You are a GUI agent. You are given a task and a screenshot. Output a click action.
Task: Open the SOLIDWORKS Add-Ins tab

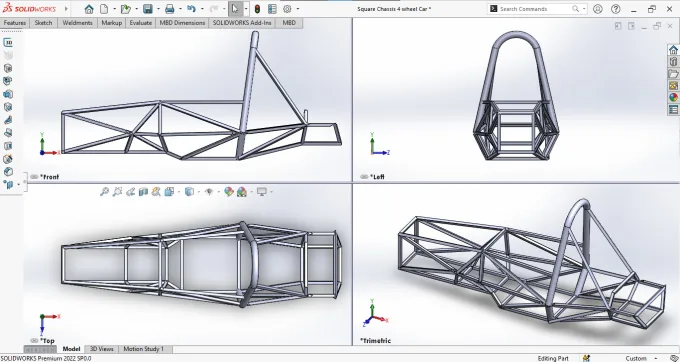242,23
